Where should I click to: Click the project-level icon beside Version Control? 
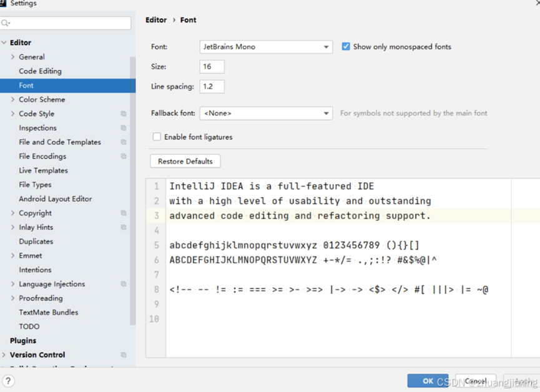[123, 355]
